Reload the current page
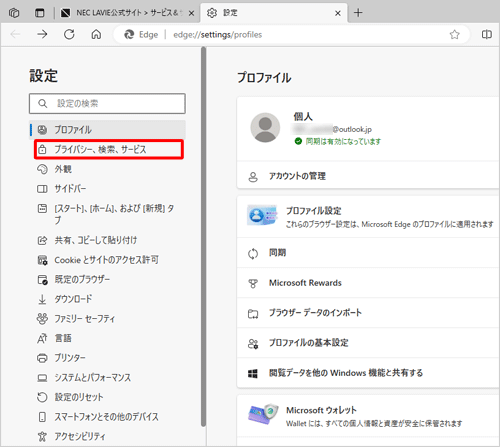The width and height of the screenshot is (500, 447). pos(69,34)
